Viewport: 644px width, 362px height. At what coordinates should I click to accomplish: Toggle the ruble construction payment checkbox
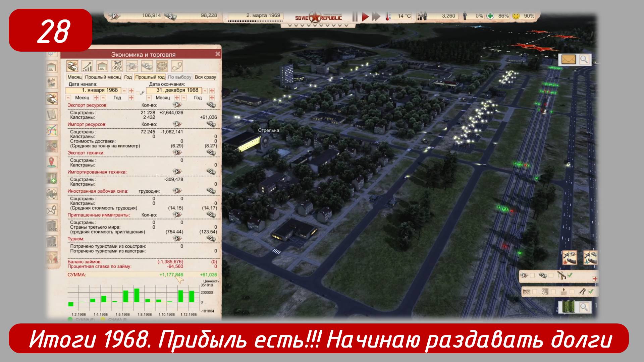coord(532,276)
